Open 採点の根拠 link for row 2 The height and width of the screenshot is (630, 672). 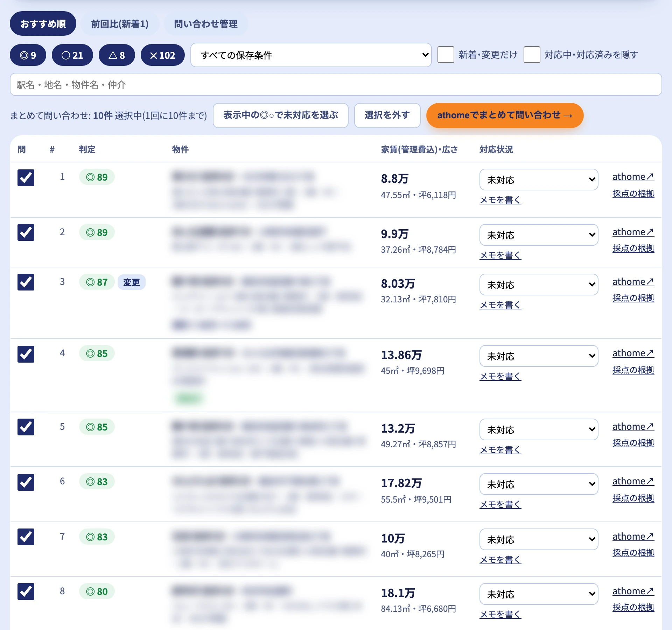pyautogui.click(x=633, y=248)
